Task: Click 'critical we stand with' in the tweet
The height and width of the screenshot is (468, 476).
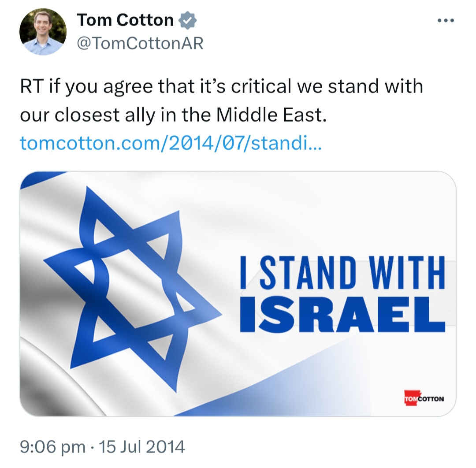Action: tap(327, 86)
